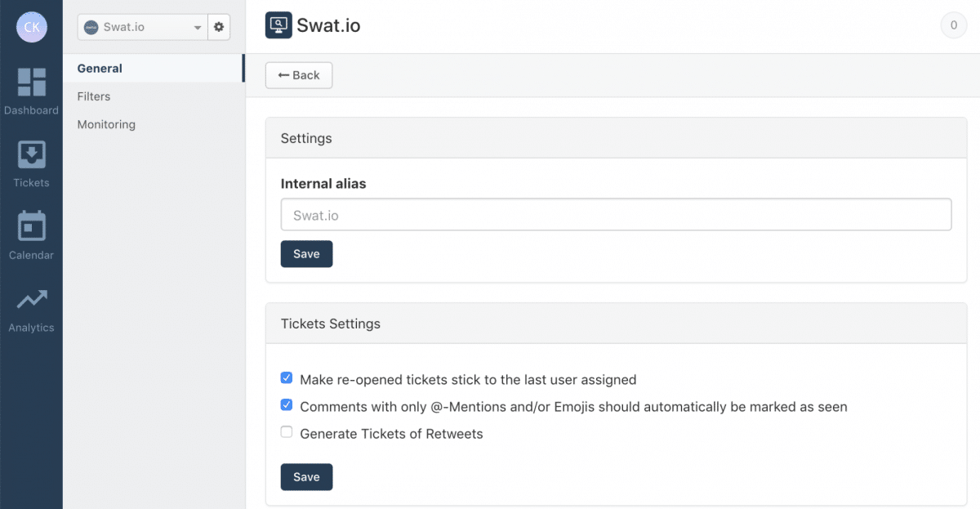This screenshot has width=980, height=509.
Task: Enable 'Generate Tickets of Retweets' checkbox
Action: pos(287,432)
